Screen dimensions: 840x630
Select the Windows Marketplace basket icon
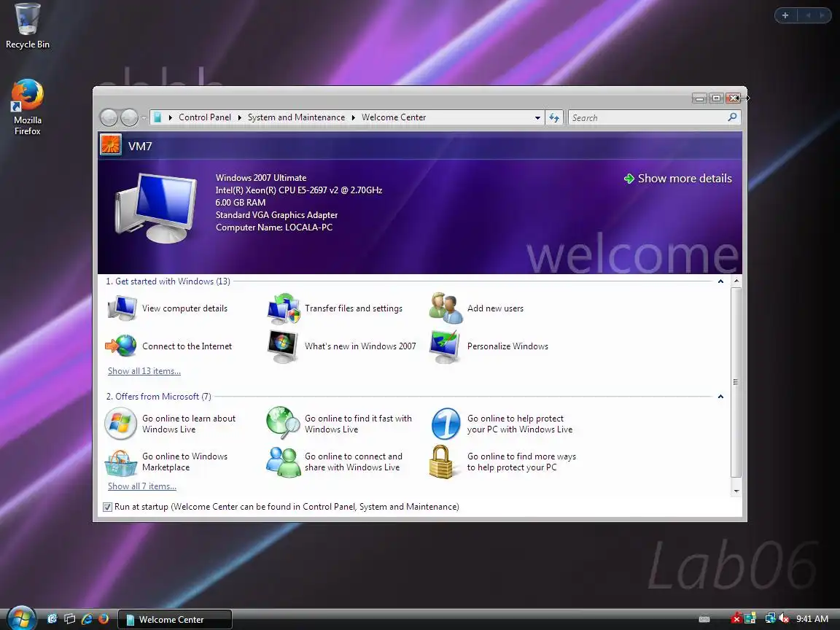(120, 462)
